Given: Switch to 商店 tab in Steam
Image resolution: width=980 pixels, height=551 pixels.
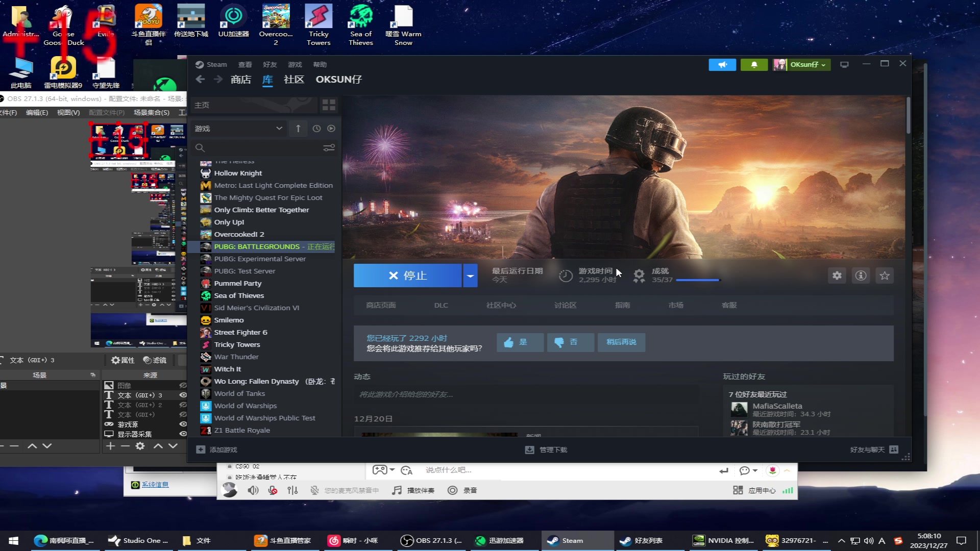Looking at the screenshot, I should coord(241,80).
